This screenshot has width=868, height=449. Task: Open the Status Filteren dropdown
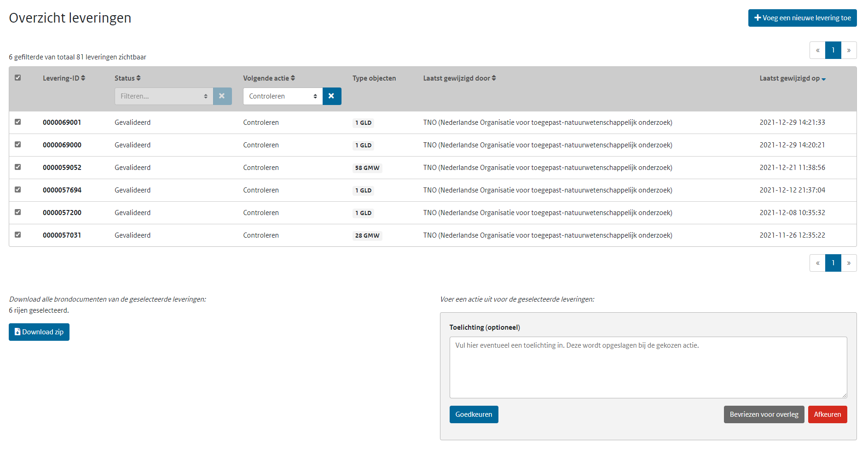pyautogui.click(x=163, y=96)
